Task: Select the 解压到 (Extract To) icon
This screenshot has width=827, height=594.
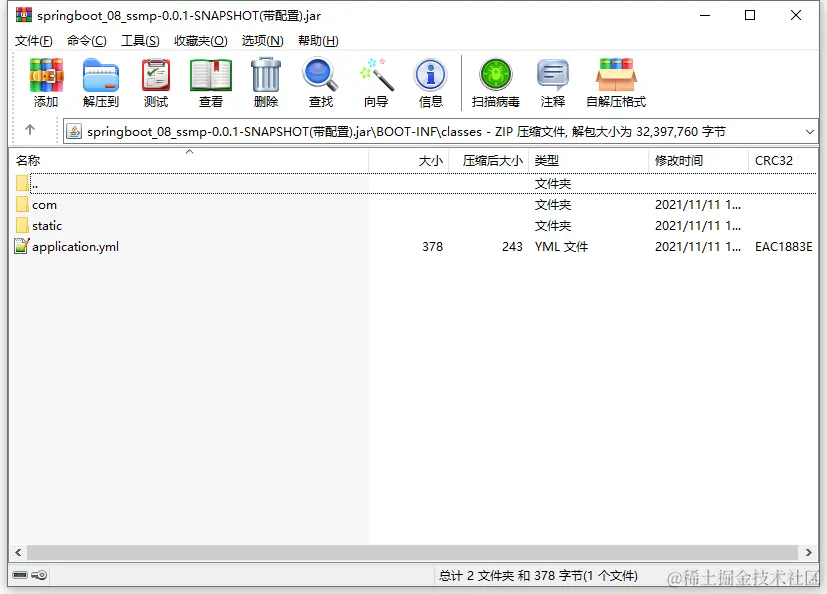Action: pyautogui.click(x=100, y=82)
